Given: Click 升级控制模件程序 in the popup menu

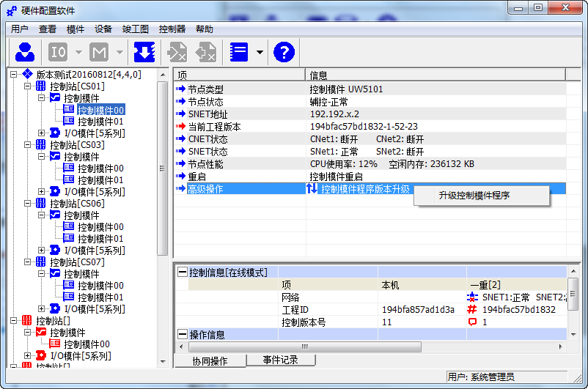Looking at the screenshot, I should click(474, 196).
